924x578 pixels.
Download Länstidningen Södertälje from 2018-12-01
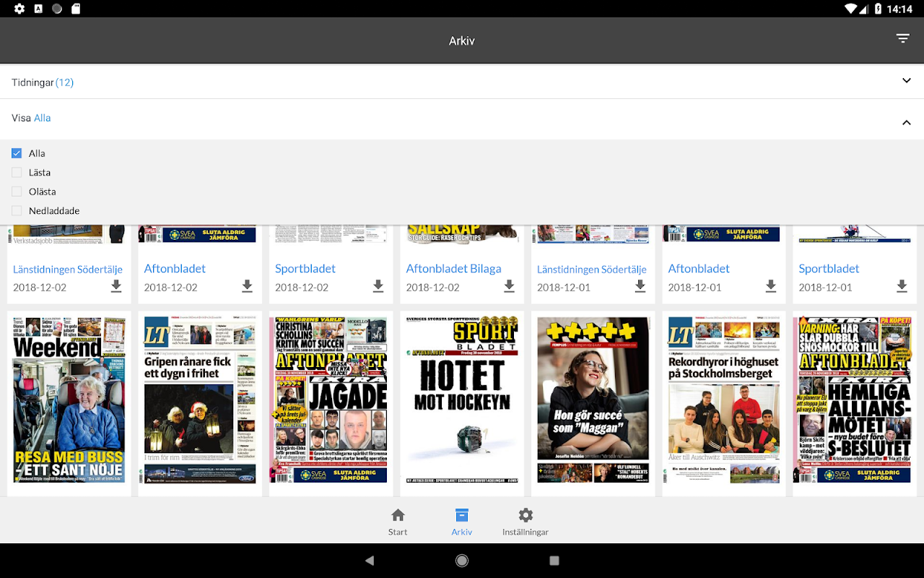[640, 287]
